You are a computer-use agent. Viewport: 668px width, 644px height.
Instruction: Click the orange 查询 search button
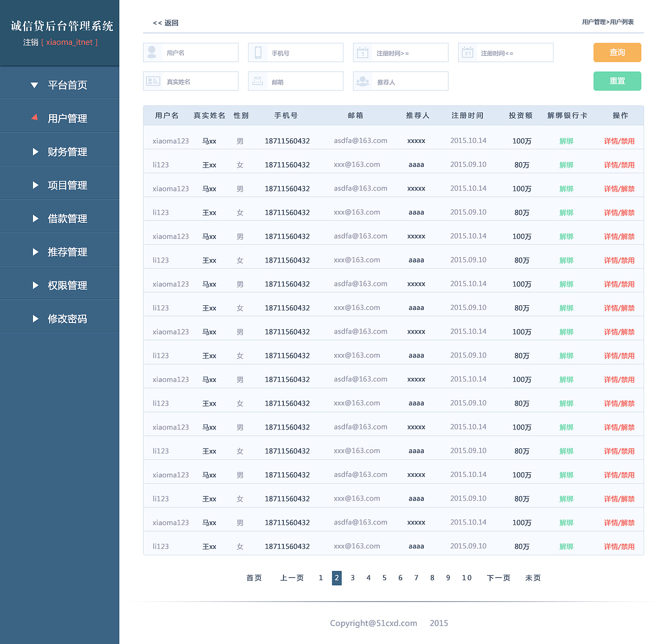(x=617, y=52)
